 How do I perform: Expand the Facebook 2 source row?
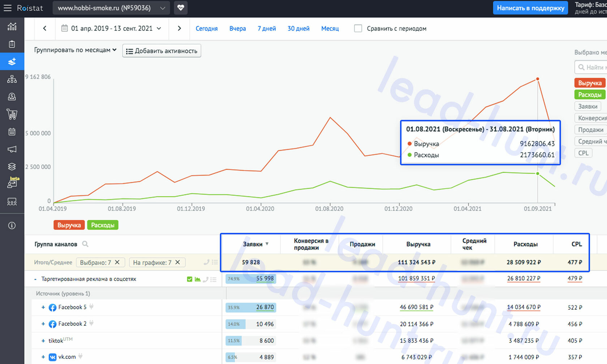(43, 324)
